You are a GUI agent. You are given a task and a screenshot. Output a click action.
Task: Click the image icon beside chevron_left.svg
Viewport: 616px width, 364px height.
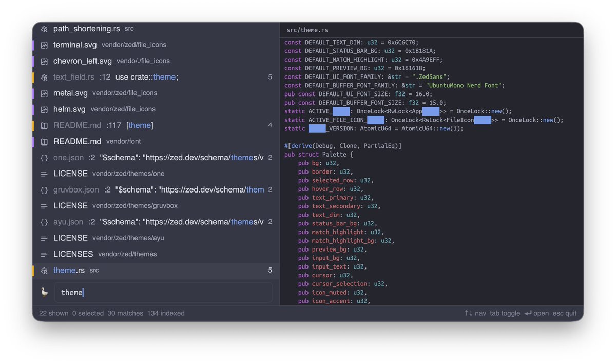click(x=44, y=61)
